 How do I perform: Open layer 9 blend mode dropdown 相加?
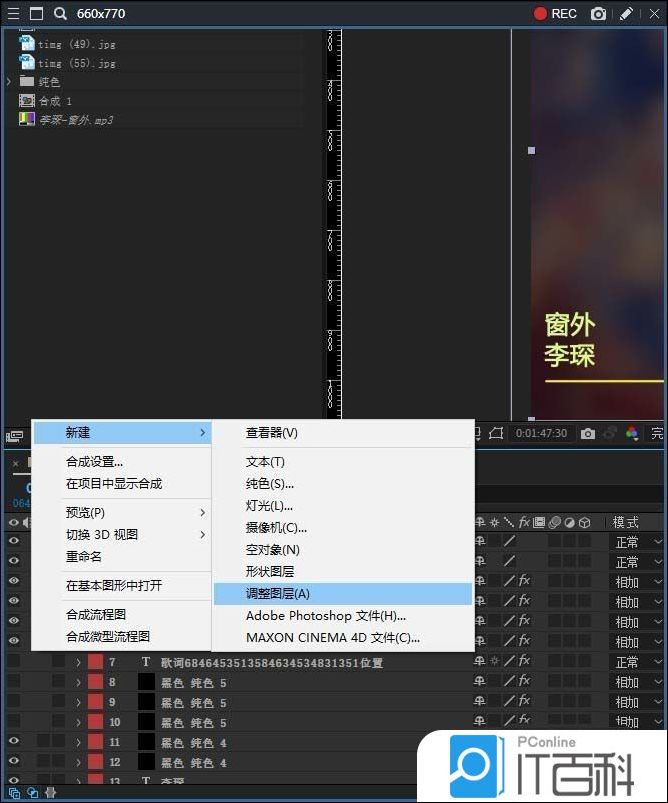tap(636, 702)
